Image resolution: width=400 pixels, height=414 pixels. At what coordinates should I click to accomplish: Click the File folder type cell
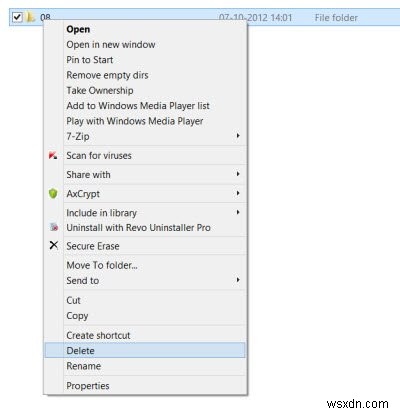tap(336, 18)
